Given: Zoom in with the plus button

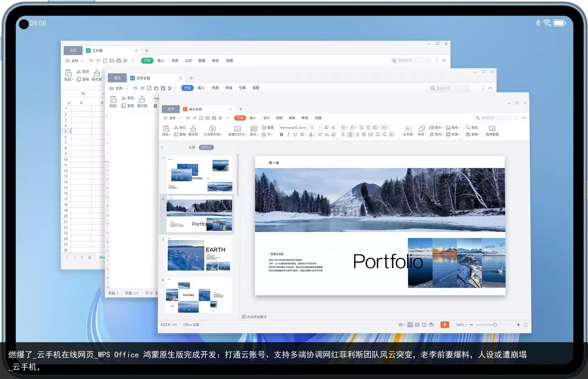Looking at the screenshot, I should tap(519, 325).
